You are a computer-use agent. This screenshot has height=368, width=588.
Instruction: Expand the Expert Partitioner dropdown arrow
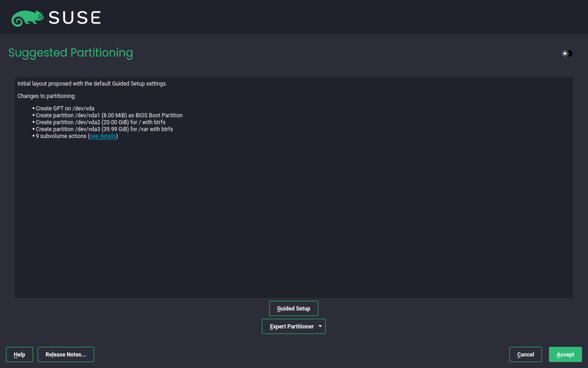(320, 326)
